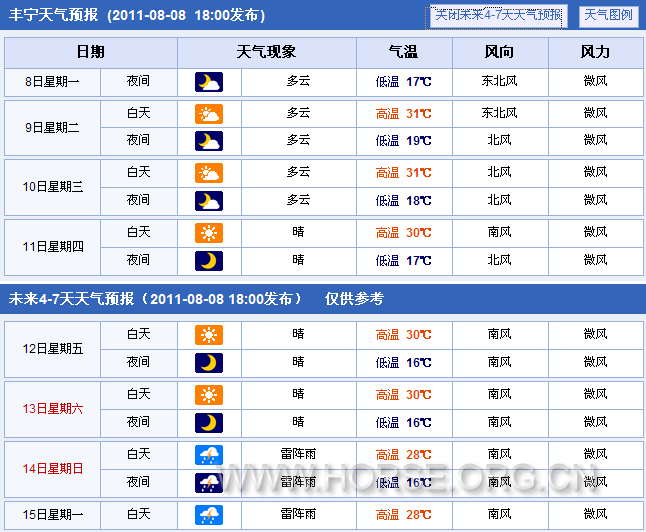This screenshot has height=532, width=646.
Task: Click the thunderstorm icon for 15日星期一
Action: point(209,515)
